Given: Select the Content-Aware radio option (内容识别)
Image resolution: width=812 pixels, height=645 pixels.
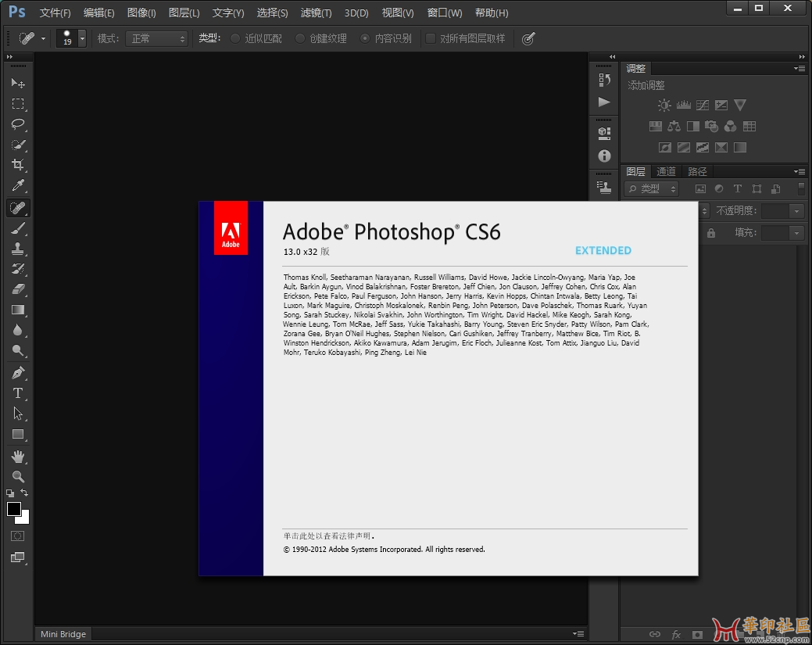Looking at the screenshot, I should 386,38.
